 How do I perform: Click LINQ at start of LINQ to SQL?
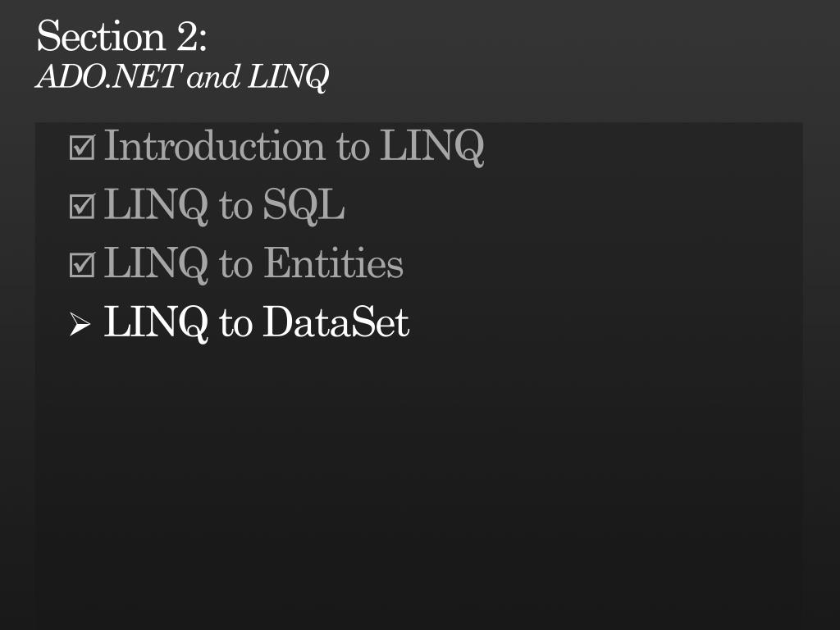pos(155,205)
